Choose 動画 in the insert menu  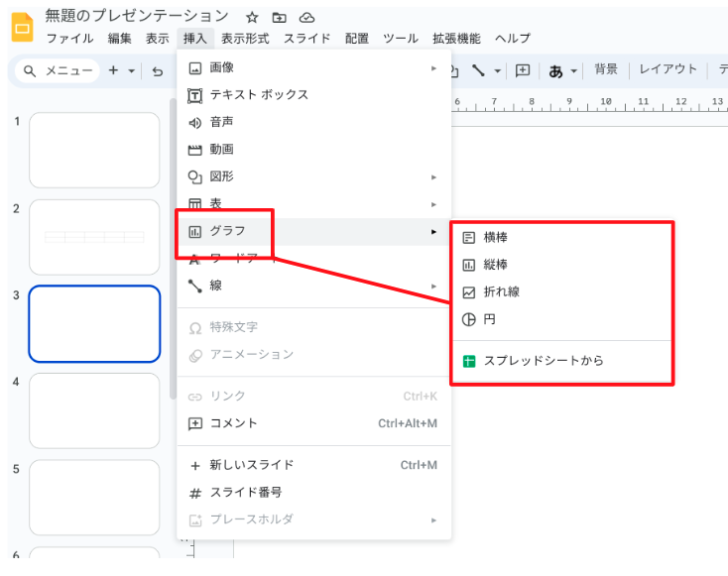pos(313,150)
